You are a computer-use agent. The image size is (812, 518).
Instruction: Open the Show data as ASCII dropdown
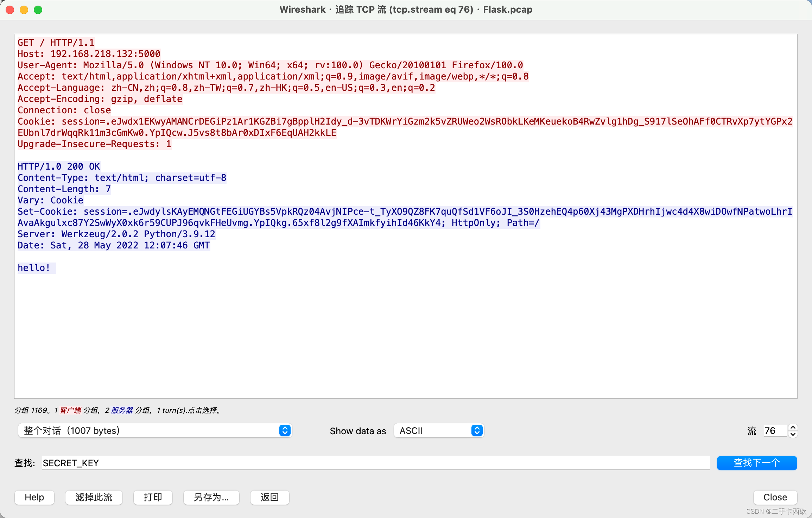438,430
